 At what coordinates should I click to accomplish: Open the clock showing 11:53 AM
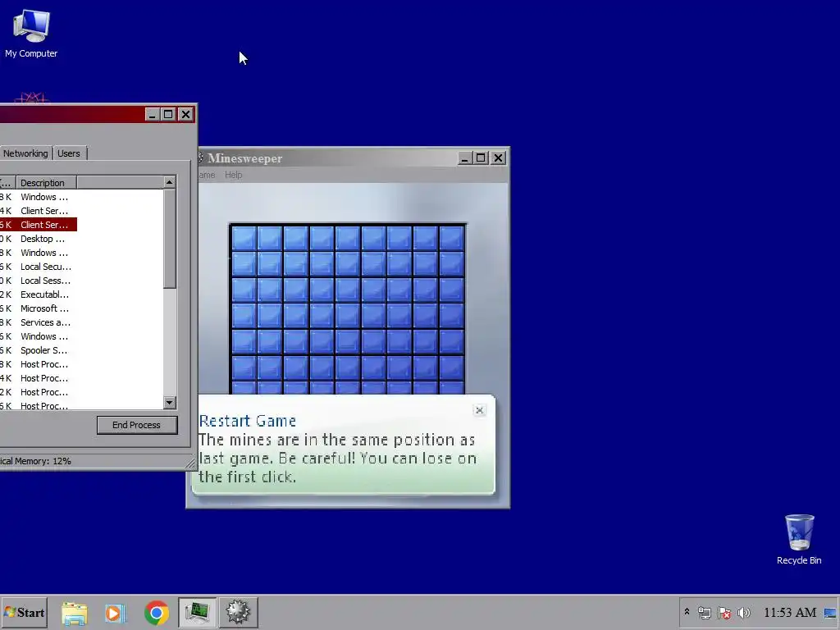790,612
